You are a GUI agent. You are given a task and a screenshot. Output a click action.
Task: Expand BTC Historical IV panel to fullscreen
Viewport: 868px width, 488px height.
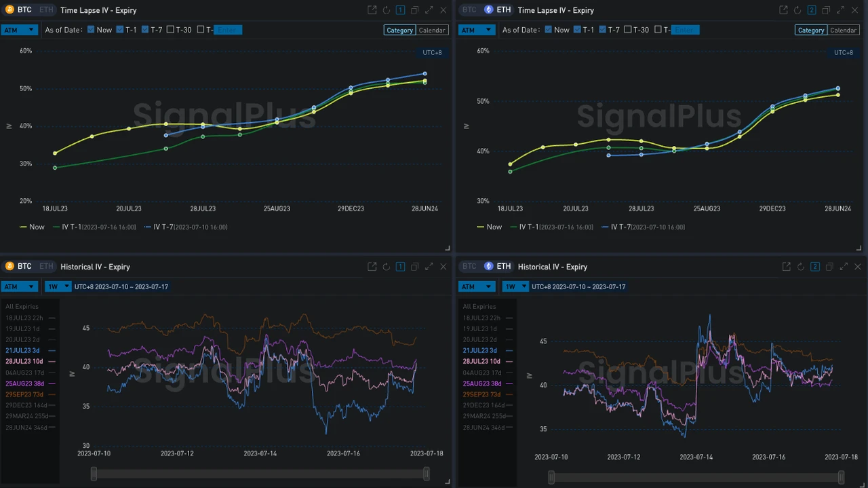tap(429, 267)
